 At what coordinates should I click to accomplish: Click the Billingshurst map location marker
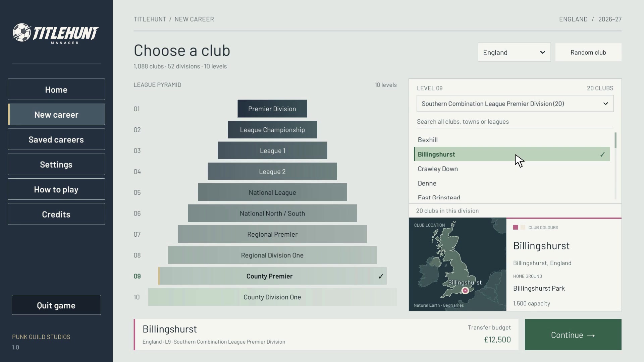(465, 291)
